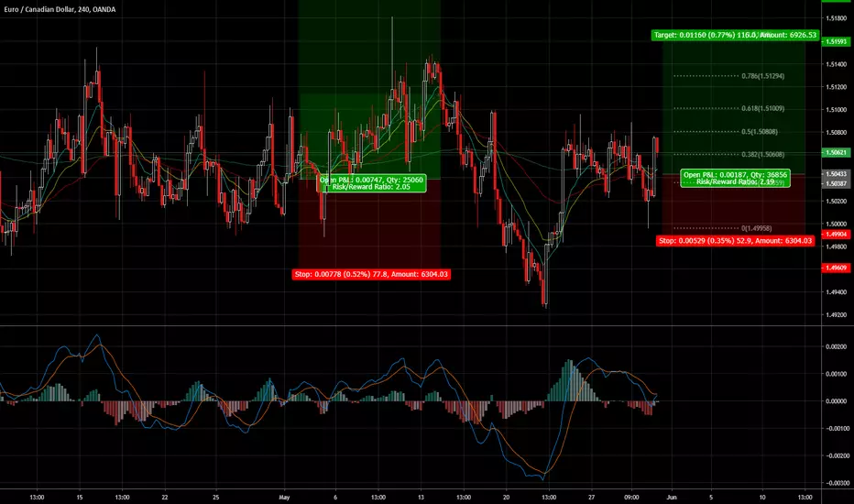The width and height of the screenshot is (854, 504).
Task: Click the 1.49200 price scale value
Action: click(x=836, y=315)
